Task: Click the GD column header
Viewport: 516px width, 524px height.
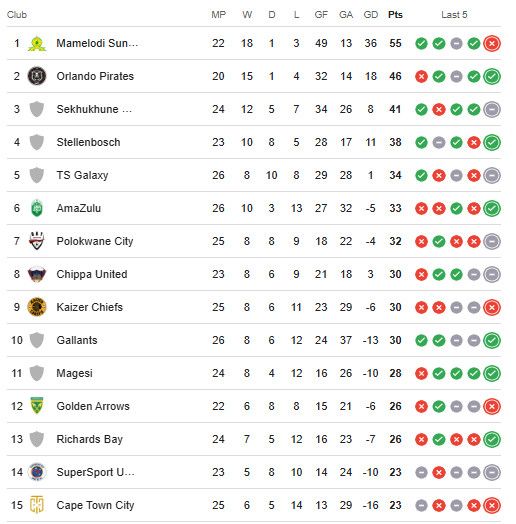Action: coord(371,15)
